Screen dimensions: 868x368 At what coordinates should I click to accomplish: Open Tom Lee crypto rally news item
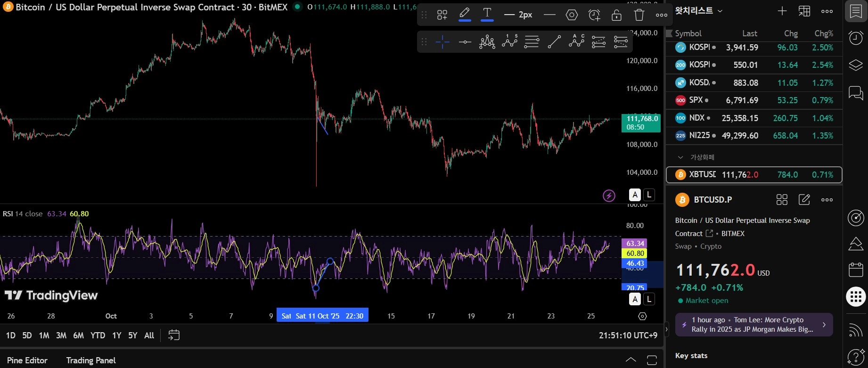coord(754,325)
